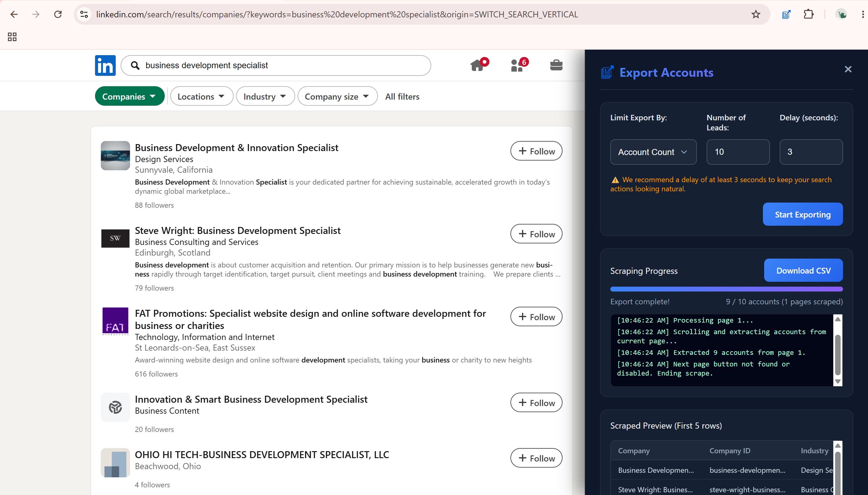Click the browser address bar URL

[337, 14]
